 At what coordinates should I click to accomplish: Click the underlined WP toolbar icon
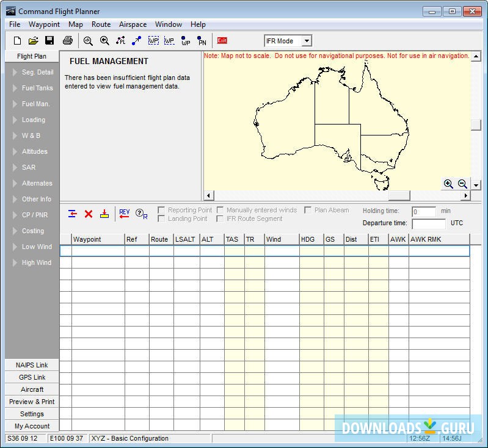tap(169, 41)
